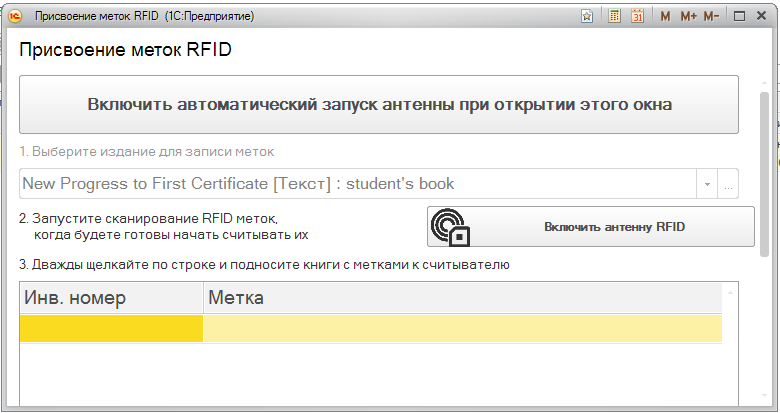Open the calculator tool
This screenshot has width=780, height=413.
(x=615, y=17)
